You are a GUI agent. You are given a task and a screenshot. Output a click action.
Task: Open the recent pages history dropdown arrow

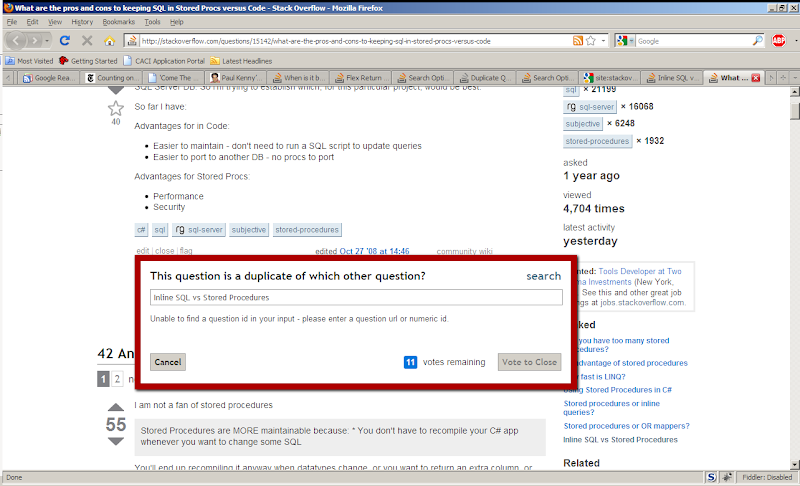coord(47,40)
